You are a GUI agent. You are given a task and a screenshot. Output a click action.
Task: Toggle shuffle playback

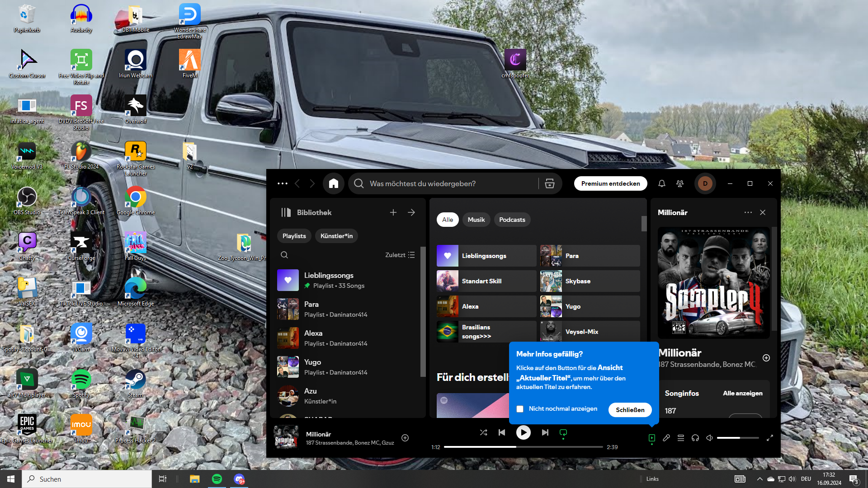pyautogui.click(x=483, y=432)
